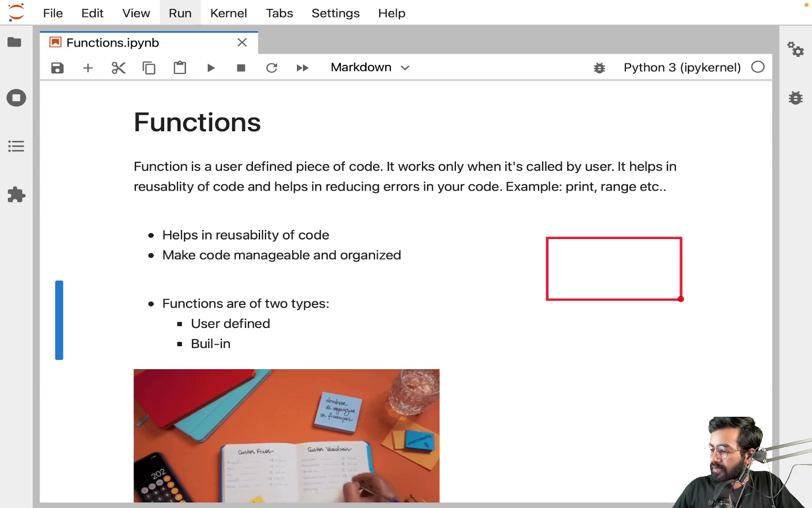Open the table of contents panel
The width and height of the screenshot is (812, 508).
pyautogui.click(x=16, y=146)
